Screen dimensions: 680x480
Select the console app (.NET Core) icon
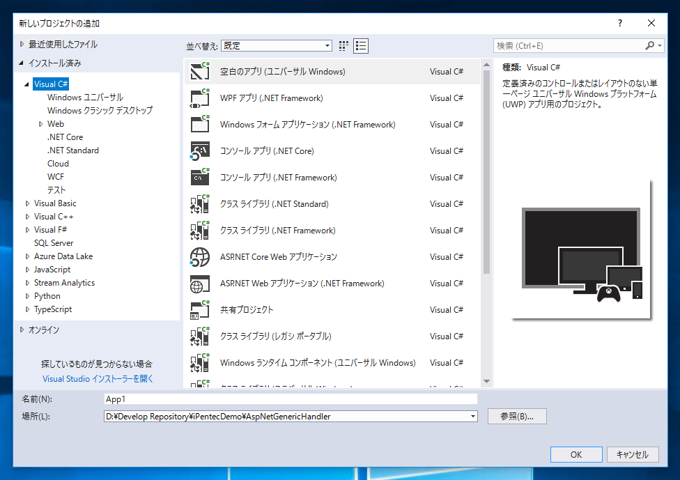pos(200,151)
